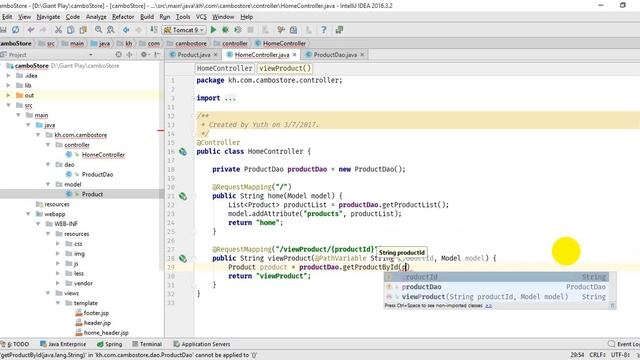
Task: Collapse the dao package
Action: [x=48, y=164]
